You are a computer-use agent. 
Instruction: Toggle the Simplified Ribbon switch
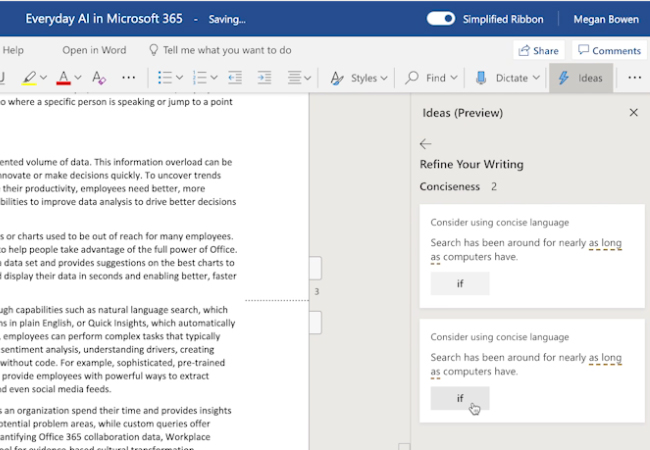[x=441, y=19]
